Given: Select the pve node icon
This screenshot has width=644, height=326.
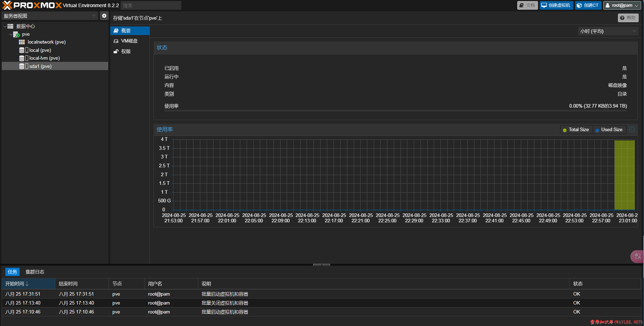Looking at the screenshot, I should (x=16, y=34).
